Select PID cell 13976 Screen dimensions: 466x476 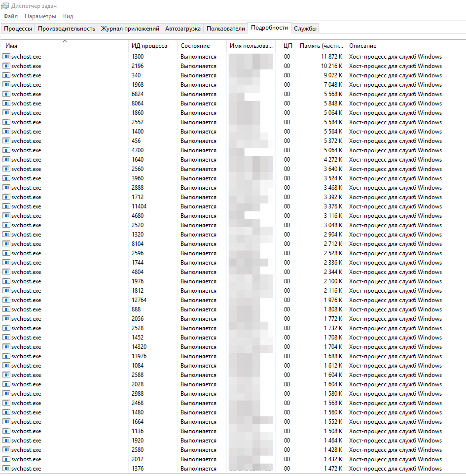(x=139, y=356)
